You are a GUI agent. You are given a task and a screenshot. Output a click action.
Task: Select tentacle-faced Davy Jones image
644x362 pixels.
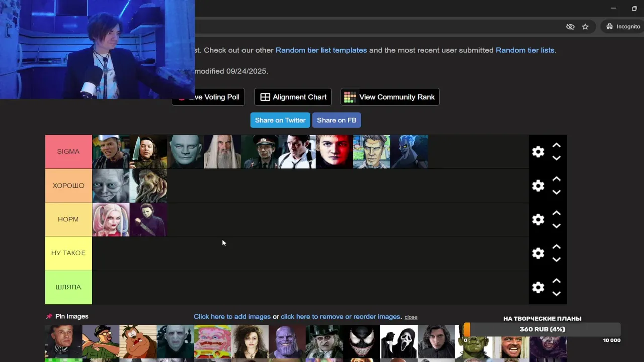click(148, 186)
